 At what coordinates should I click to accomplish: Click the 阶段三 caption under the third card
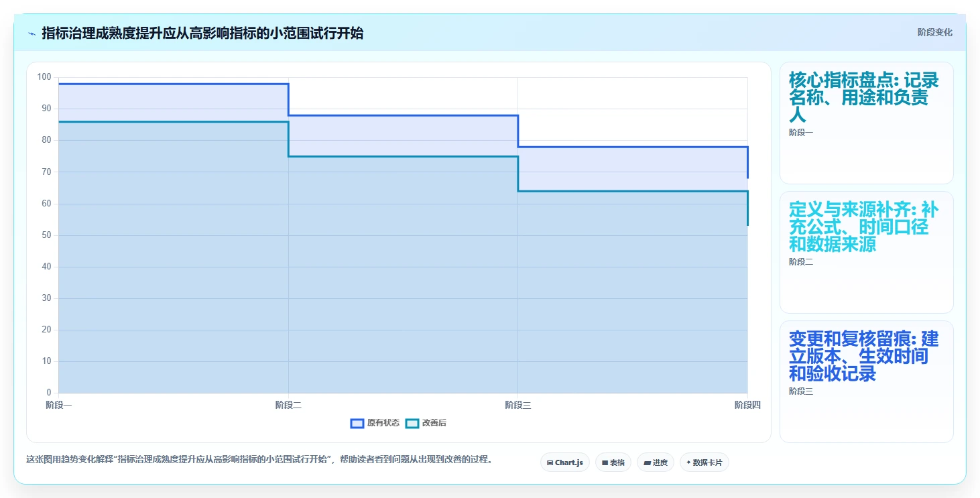[x=801, y=391]
